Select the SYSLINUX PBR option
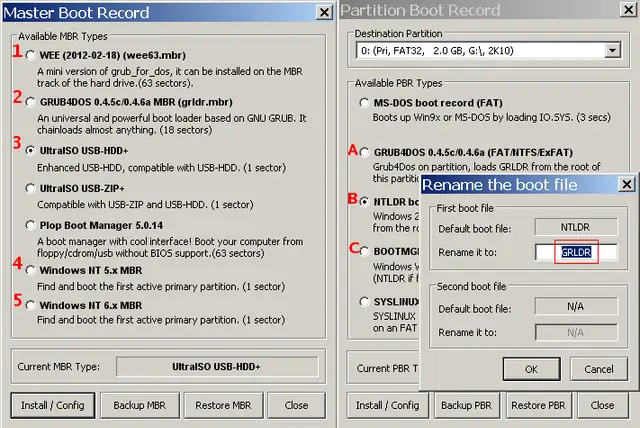The image size is (640, 428). (x=364, y=302)
